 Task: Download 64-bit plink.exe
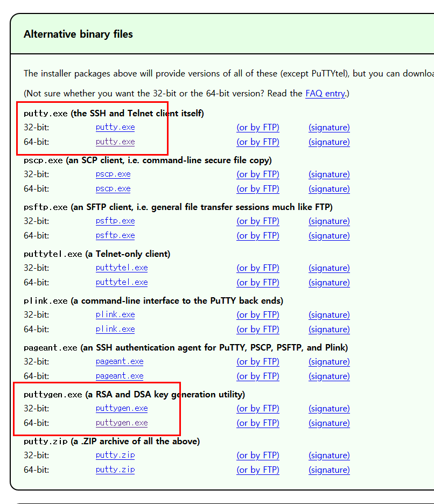[x=115, y=330]
